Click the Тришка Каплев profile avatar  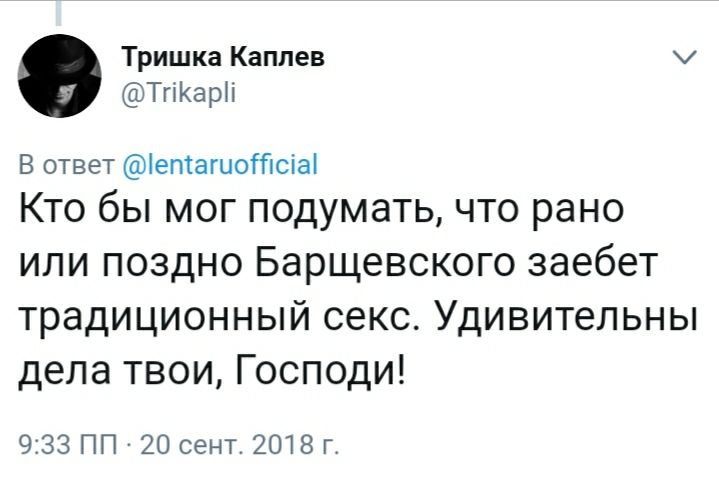(x=60, y=75)
